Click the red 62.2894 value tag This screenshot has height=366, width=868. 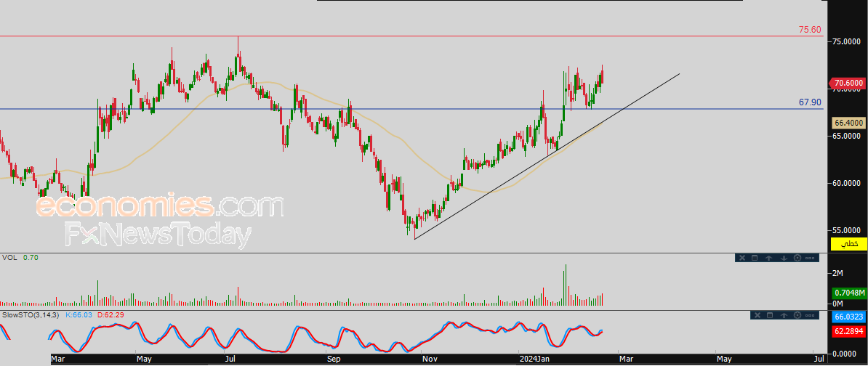(x=848, y=332)
